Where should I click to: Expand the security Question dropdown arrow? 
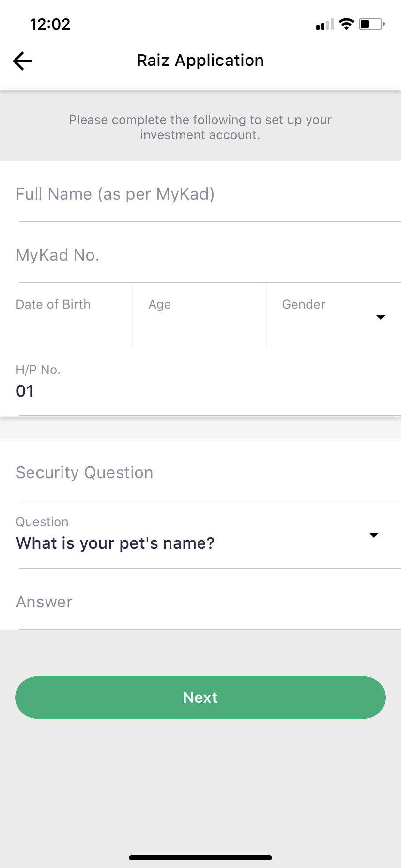[373, 535]
